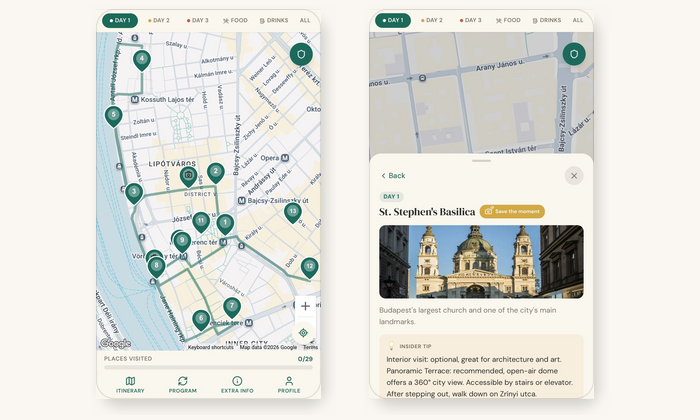The height and width of the screenshot is (420, 700).
Task: Go Back from St. Stephen's Basilica details
Action: coord(393,176)
